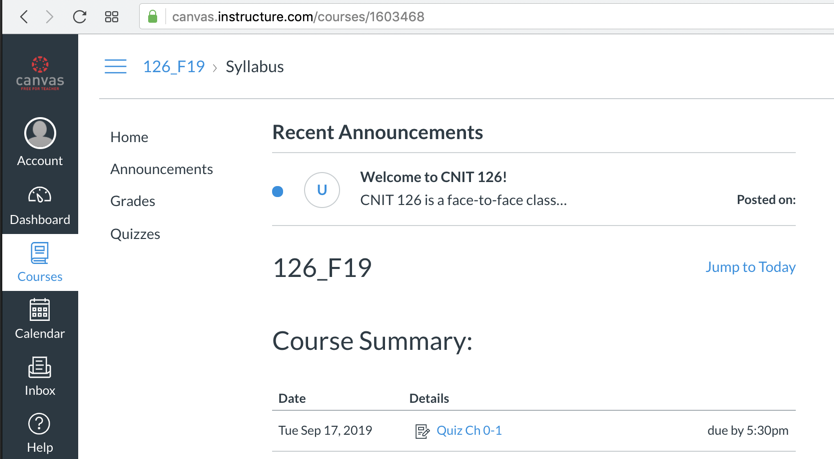This screenshot has width=834, height=459.
Task: Open Courses in global navigation
Action: pos(40,262)
